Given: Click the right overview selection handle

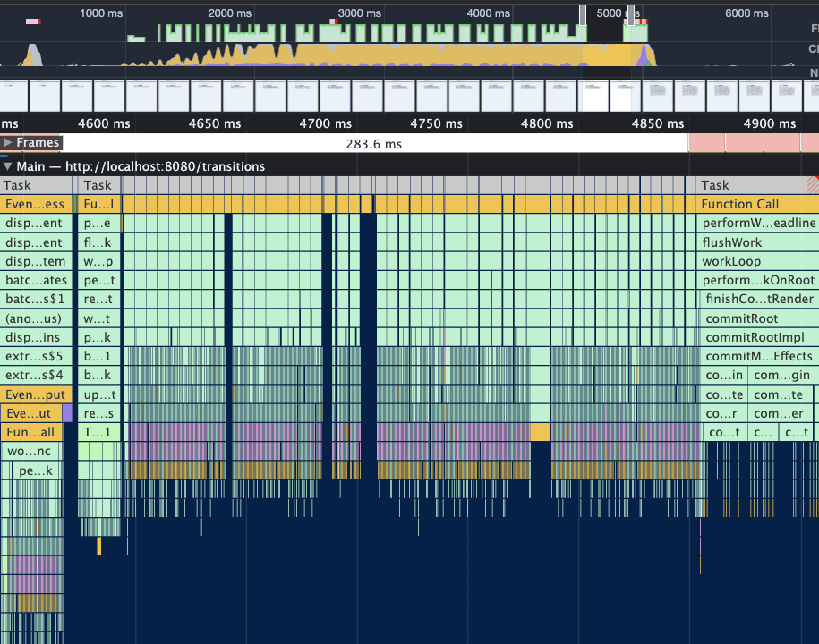Looking at the screenshot, I should pyautogui.click(x=631, y=15).
